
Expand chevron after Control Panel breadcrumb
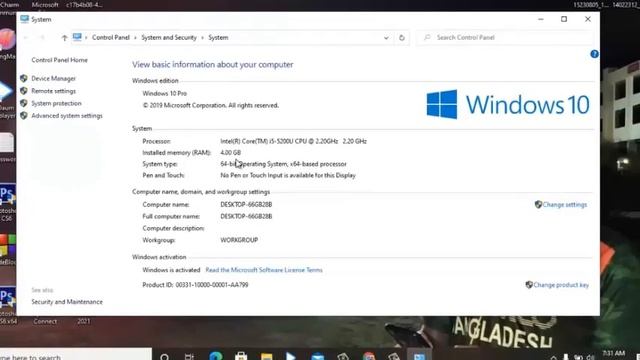click(136, 38)
